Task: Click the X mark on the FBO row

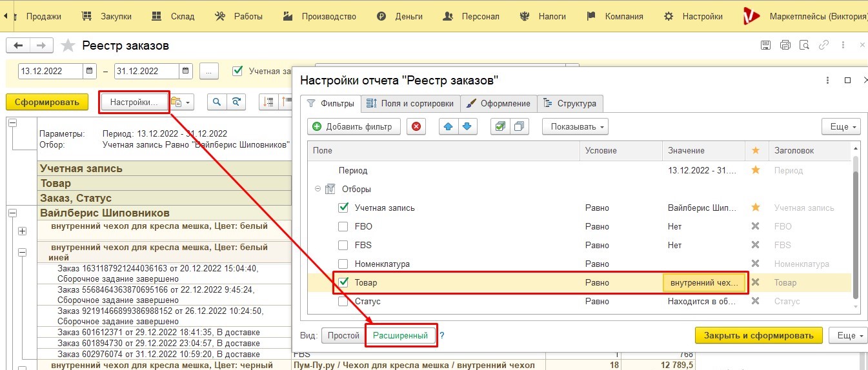Action: (x=756, y=226)
